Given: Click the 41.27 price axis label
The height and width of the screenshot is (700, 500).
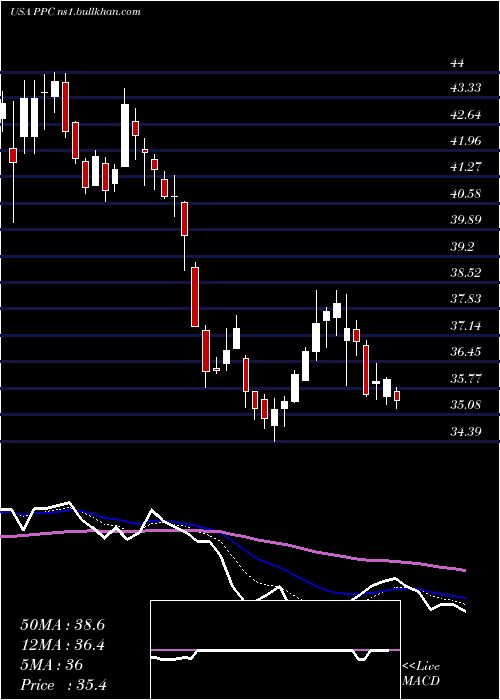Looking at the screenshot, I should (466, 167).
